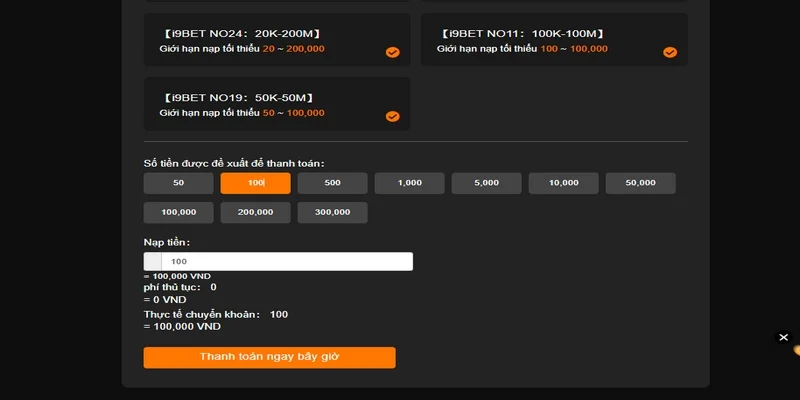The image size is (800, 400).
Task: Choose the 200,000 amount button
Action: coord(256,212)
